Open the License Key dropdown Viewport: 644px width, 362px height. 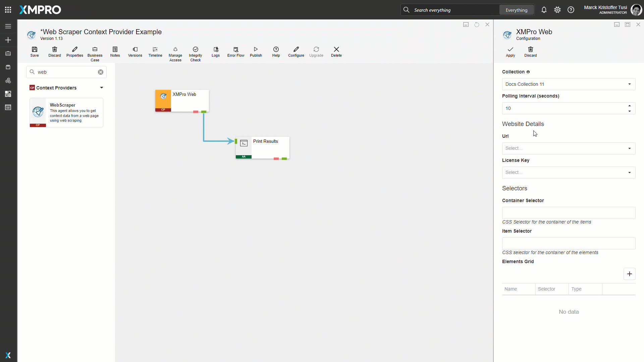(569, 173)
